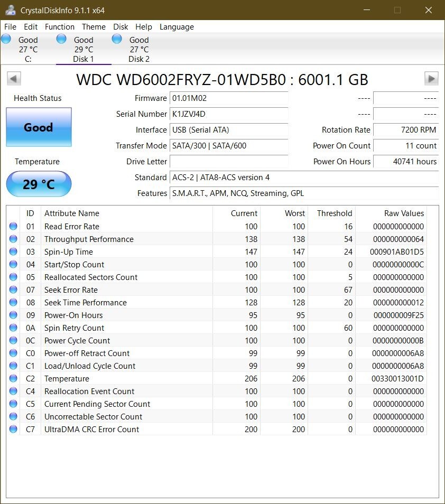Click the status dot beside Temperature attribute
445x504 pixels.
point(13,378)
